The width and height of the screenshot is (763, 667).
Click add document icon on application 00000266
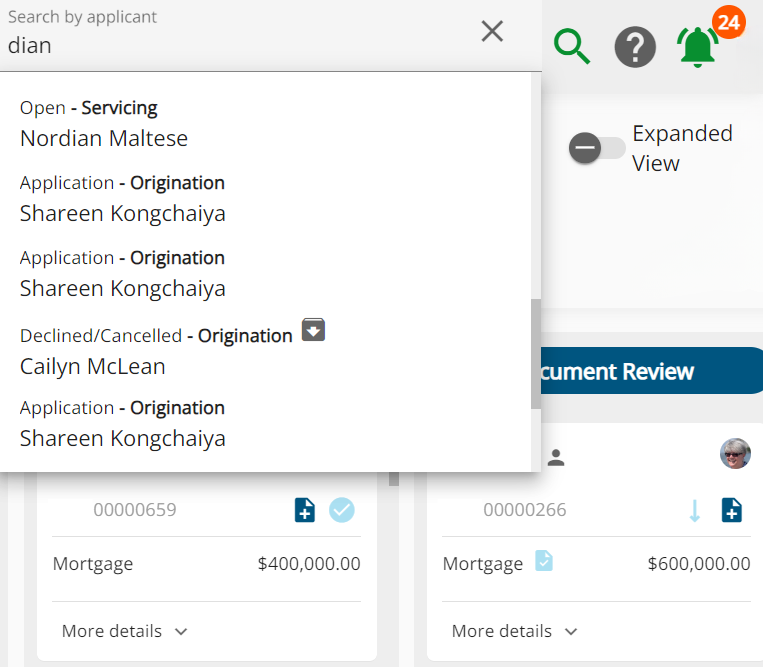[x=731, y=510]
